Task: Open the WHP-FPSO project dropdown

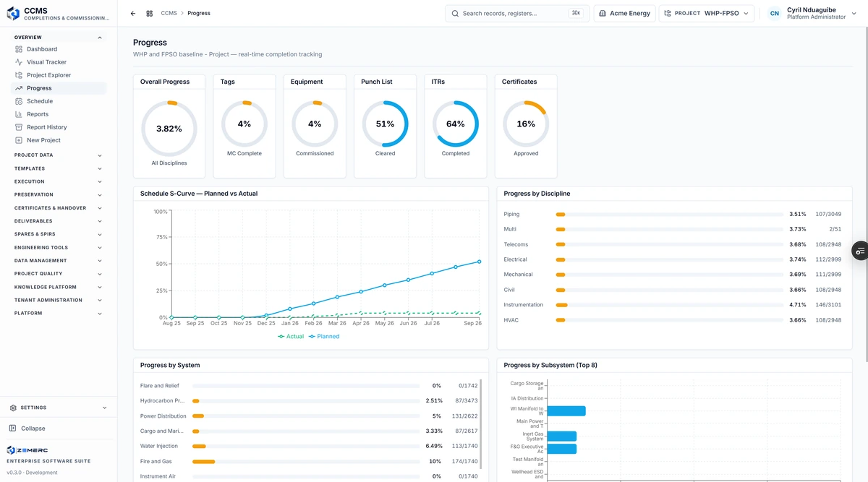Action: (706, 13)
